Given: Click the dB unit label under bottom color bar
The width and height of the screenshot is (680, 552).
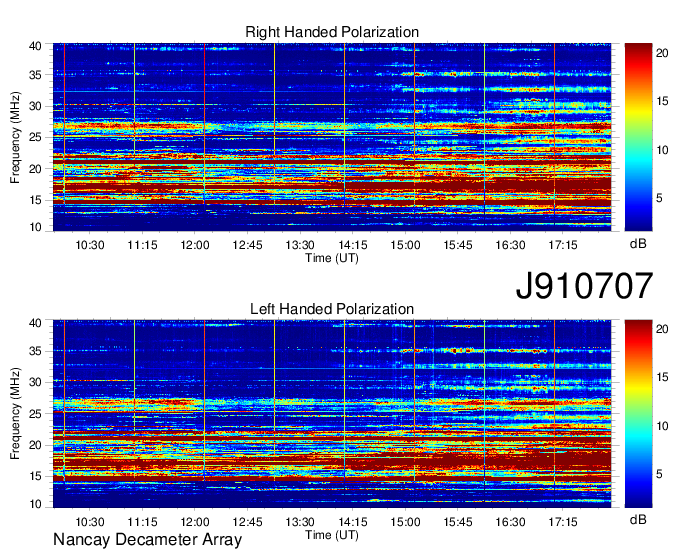Looking at the screenshot, I should click(x=638, y=519).
